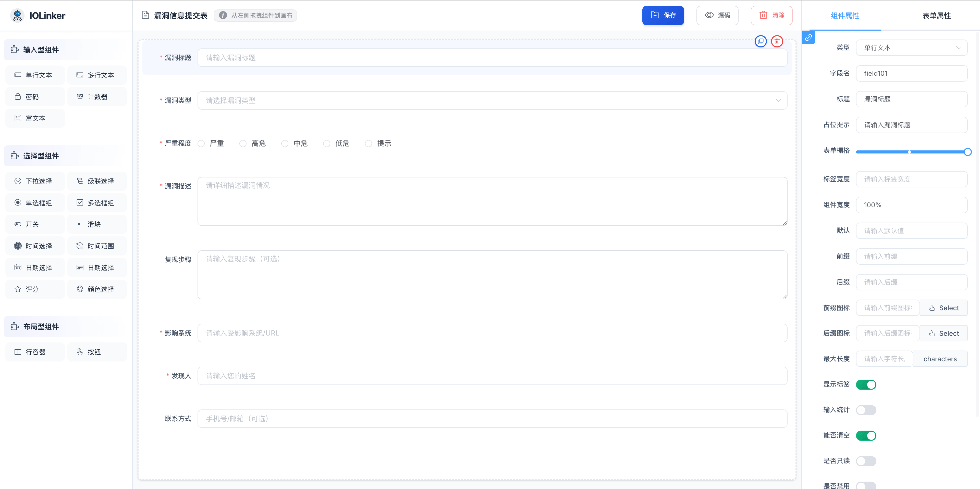The image size is (980, 489).
Task: Click the 保存 save button
Action: coord(663,16)
